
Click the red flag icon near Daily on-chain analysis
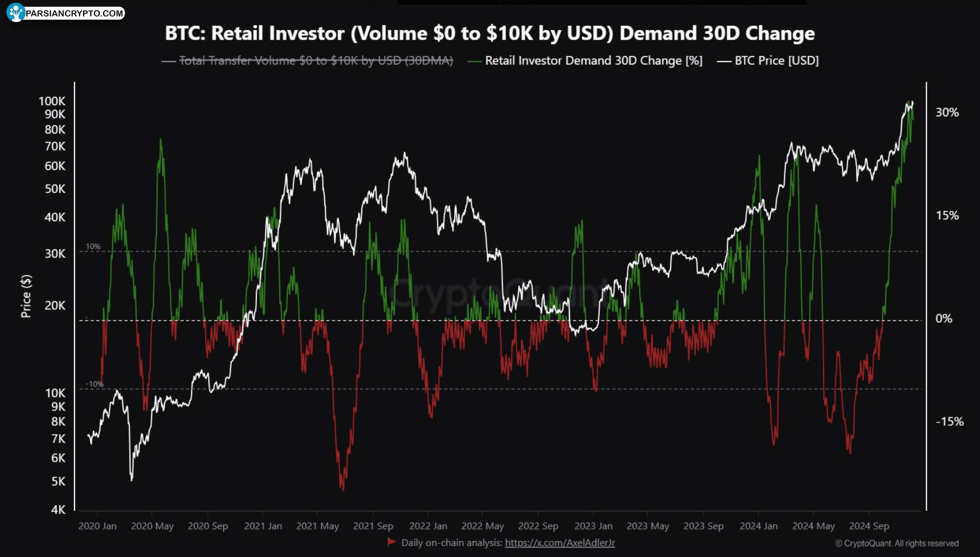pyautogui.click(x=392, y=542)
